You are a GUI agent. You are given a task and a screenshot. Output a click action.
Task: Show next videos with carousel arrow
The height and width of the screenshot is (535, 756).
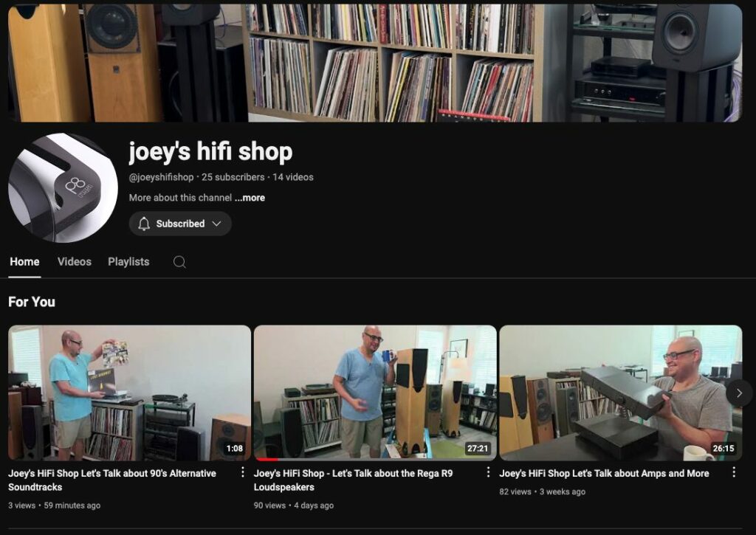pyautogui.click(x=739, y=393)
